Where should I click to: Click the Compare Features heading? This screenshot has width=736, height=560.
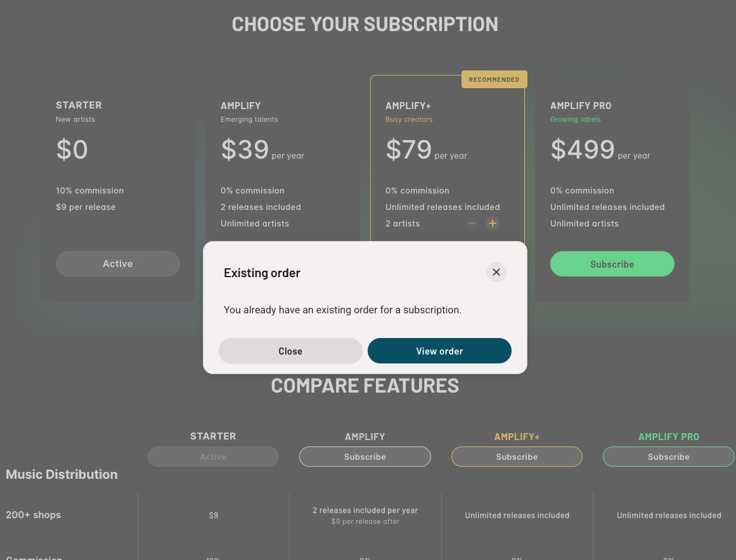365,386
